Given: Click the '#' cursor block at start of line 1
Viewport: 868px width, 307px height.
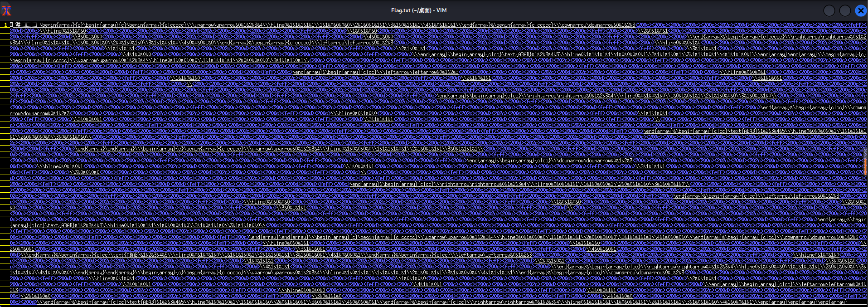Looking at the screenshot, I should click(11, 25).
